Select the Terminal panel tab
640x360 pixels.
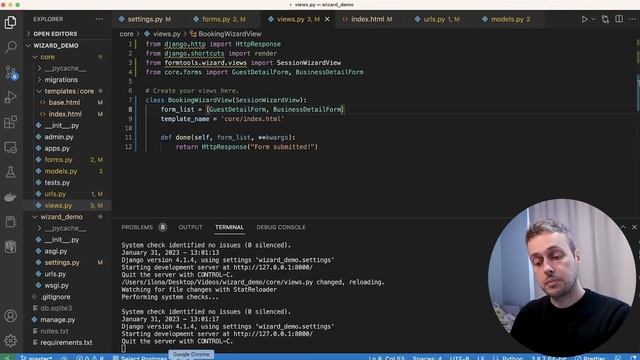(229, 227)
